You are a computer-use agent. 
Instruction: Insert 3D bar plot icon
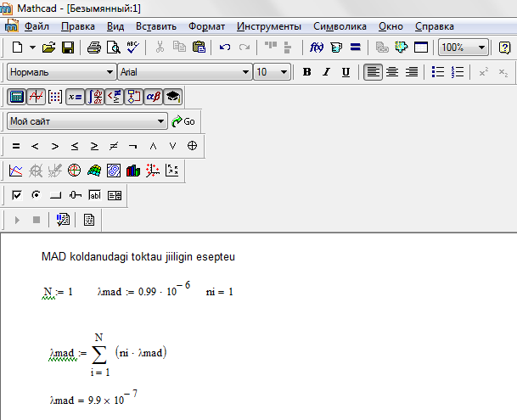coord(133,171)
